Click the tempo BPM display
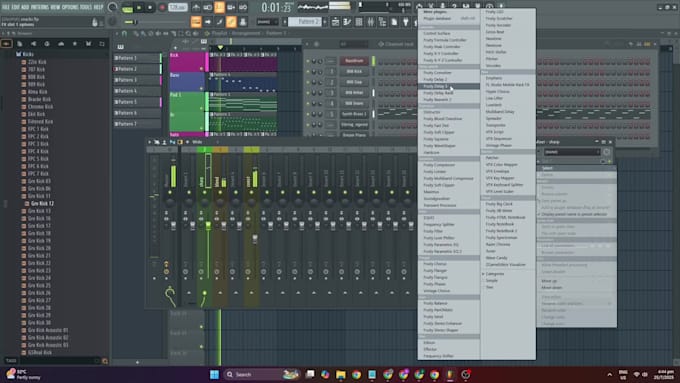 tap(177, 7)
